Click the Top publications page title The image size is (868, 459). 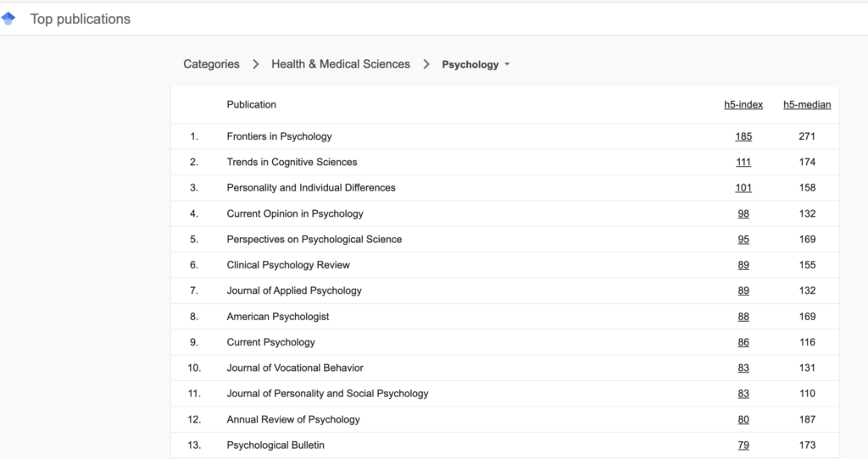tap(81, 19)
